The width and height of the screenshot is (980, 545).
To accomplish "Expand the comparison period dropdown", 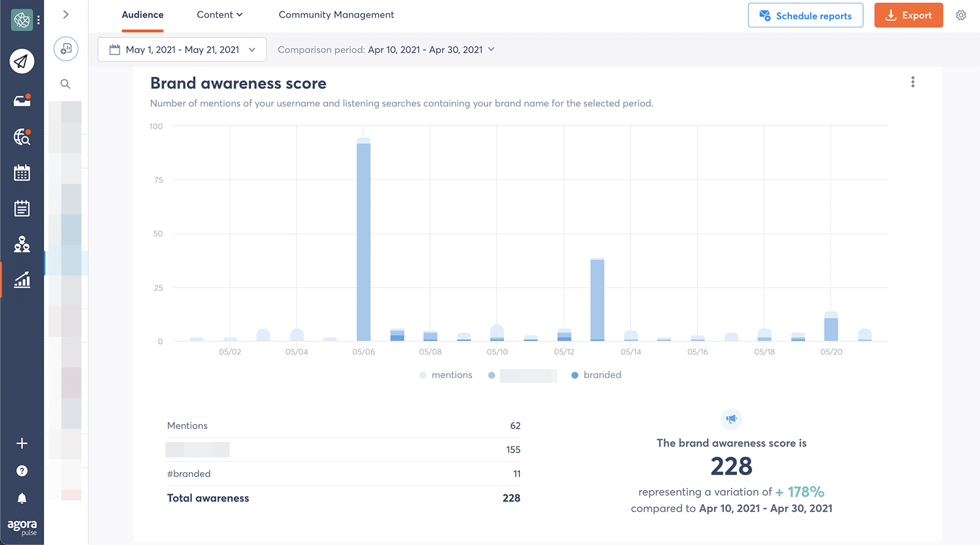I will point(386,50).
